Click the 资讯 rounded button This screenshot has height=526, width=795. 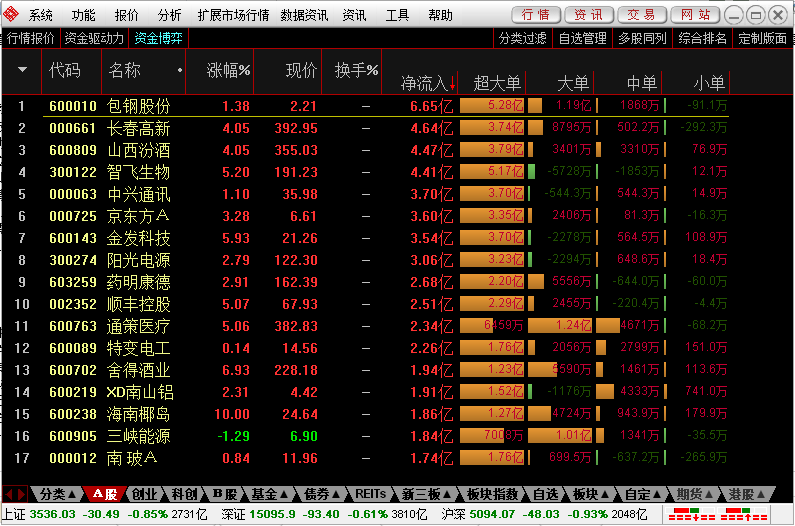(589, 15)
